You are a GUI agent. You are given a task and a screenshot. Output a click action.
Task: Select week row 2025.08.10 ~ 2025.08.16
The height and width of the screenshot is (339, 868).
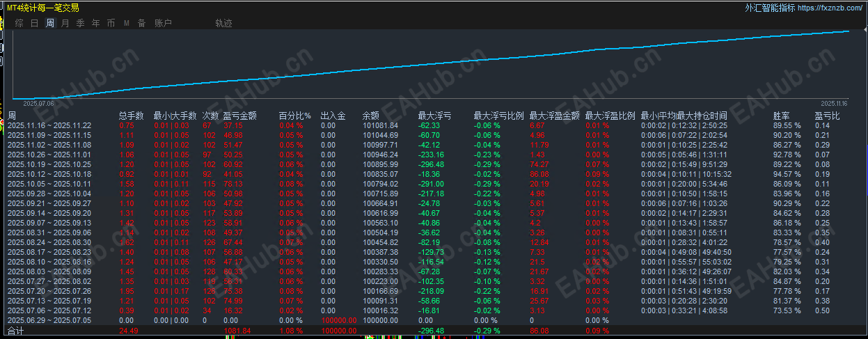pos(49,262)
